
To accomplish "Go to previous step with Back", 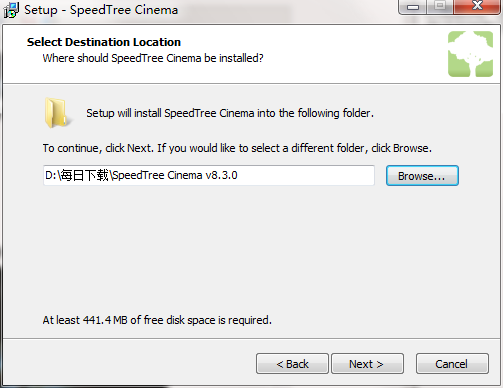I will pos(292,364).
